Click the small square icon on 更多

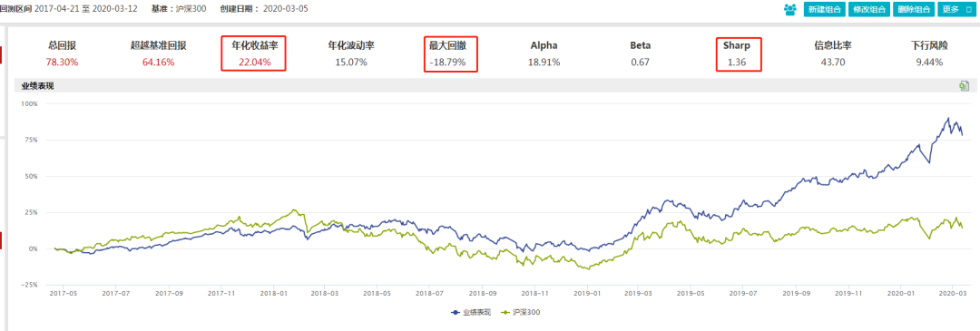969,10
